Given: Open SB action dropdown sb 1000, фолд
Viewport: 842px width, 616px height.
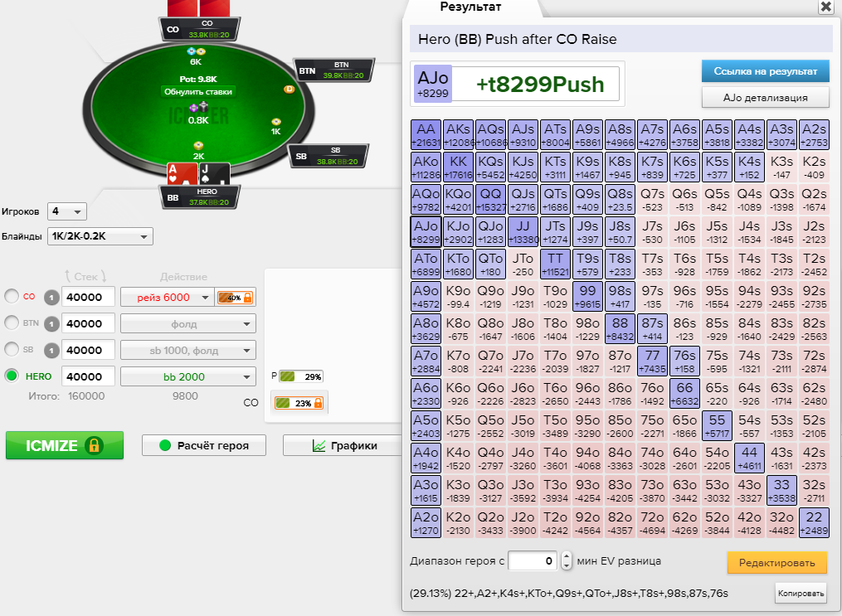Looking at the screenshot, I should coord(188,351).
